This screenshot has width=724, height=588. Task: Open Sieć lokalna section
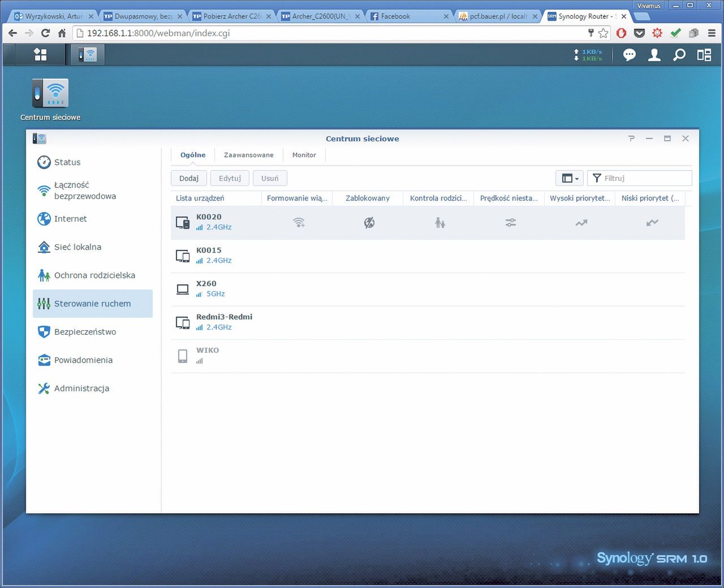93,247
